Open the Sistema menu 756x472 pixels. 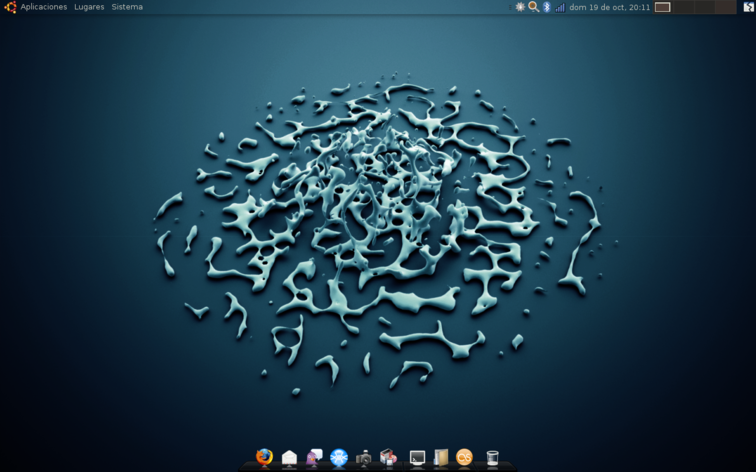pos(127,7)
